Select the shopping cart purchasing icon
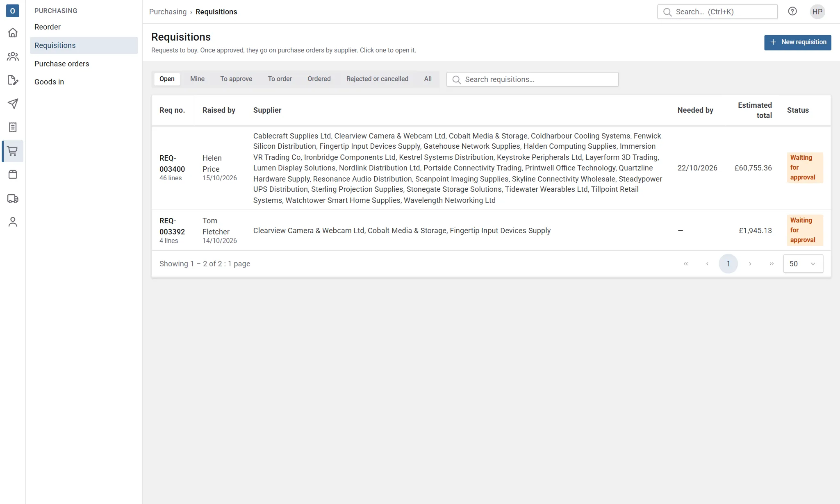840x504 pixels. (13, 151)
